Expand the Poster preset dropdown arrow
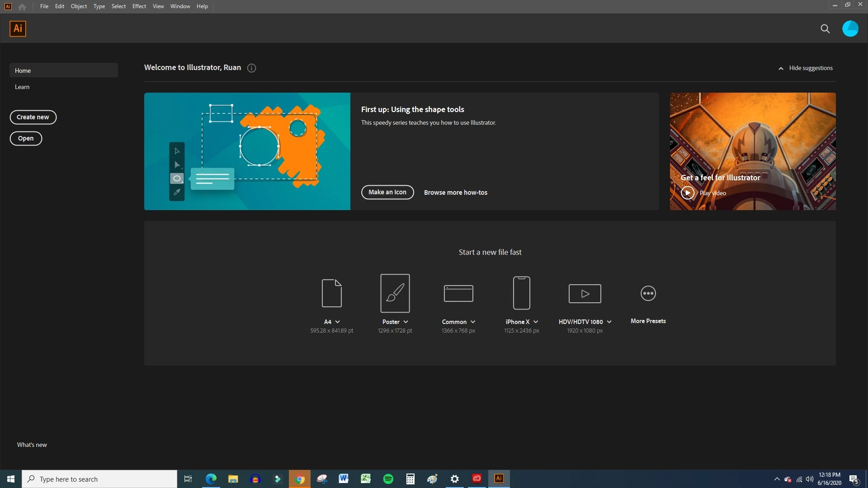Viewport: 868px width, 488px height. tap(406, 322)
